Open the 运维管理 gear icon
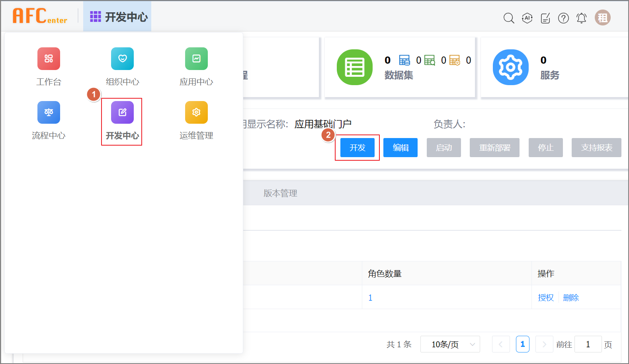629x364 pixels. (196, 113)
